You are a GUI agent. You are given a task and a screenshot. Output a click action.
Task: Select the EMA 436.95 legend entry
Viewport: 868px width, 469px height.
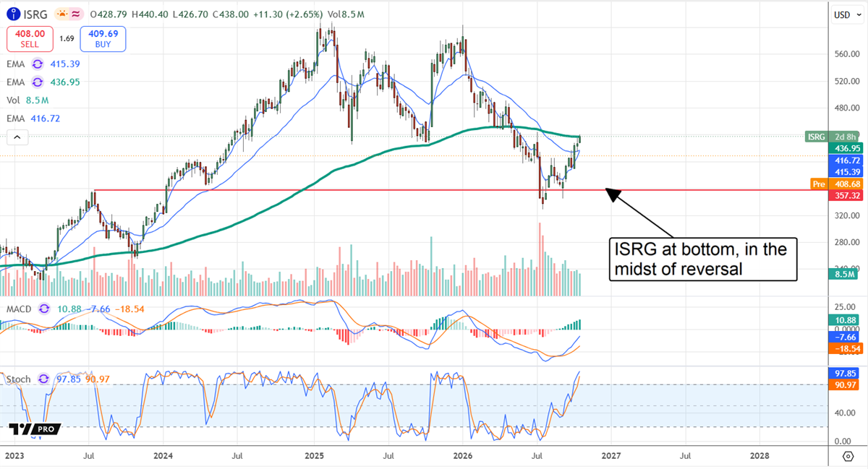pos(43,82)
